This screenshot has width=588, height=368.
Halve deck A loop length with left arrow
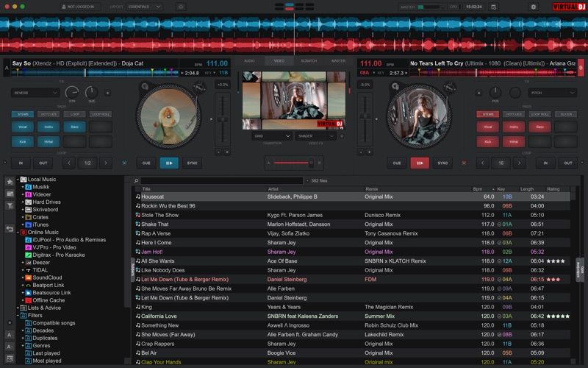[69, 163]
